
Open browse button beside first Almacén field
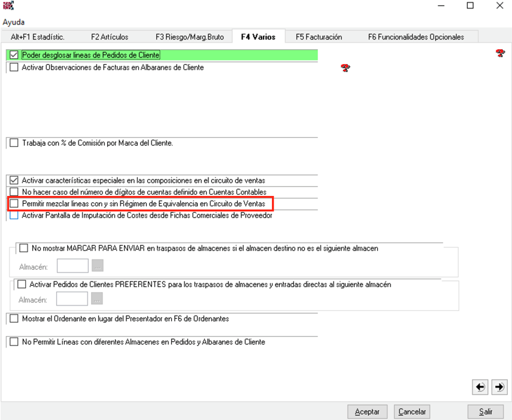pos(98,265)
